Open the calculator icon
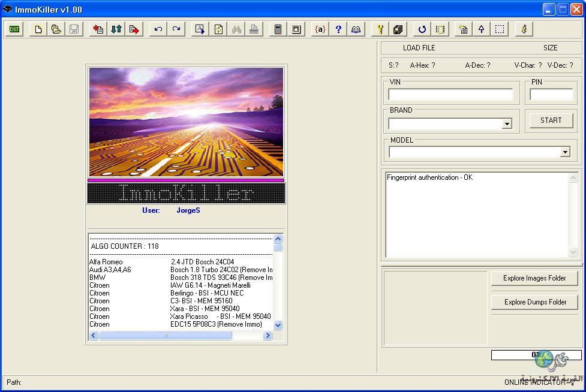The width and height of the screenshot is (586, 392). (x=278, y=29)
